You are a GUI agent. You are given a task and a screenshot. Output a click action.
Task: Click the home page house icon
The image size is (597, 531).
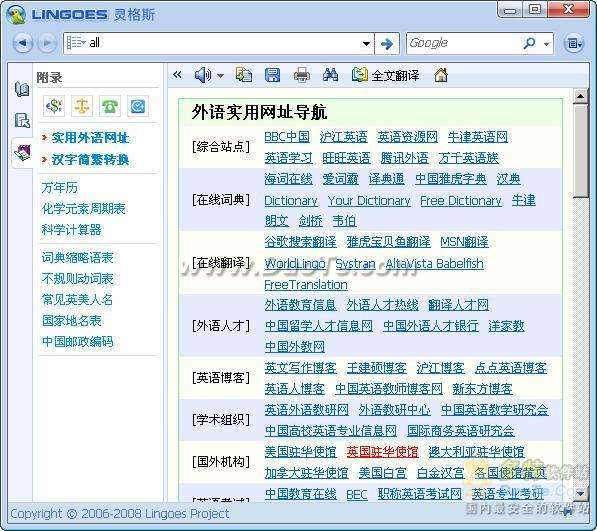441,75
